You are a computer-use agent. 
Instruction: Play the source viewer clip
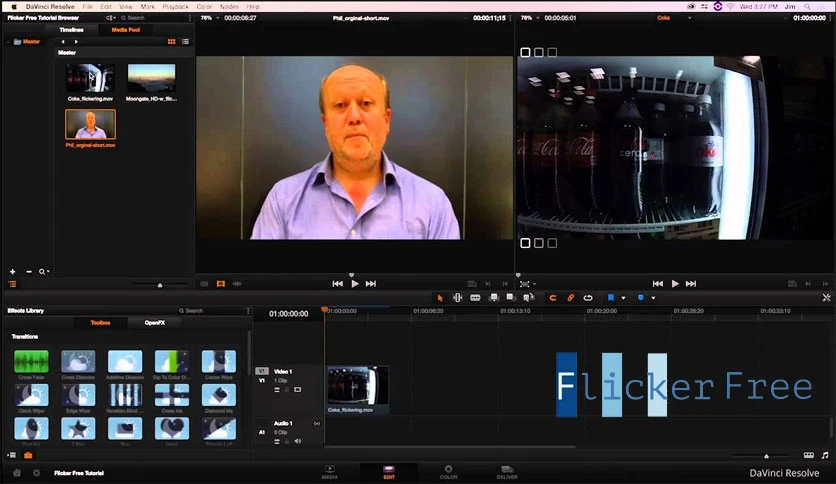(355, 284)
